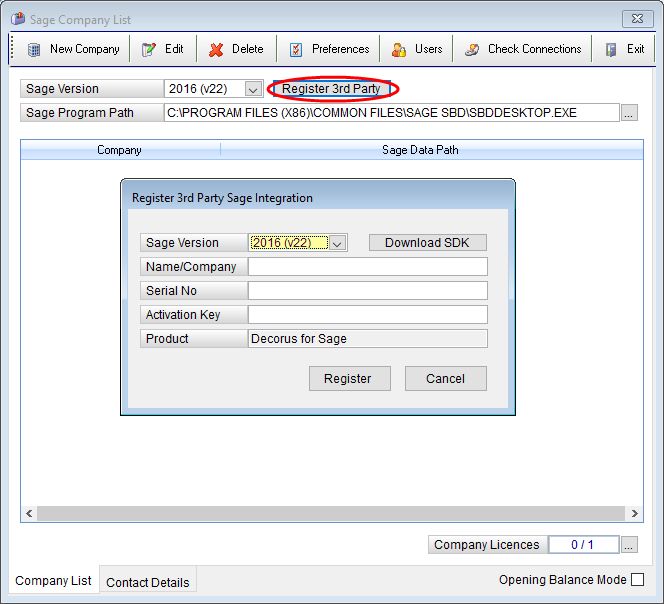Expand main window Sage Version dropdown arrow
This screenshot has height=604, width=664.
(253, 89)
